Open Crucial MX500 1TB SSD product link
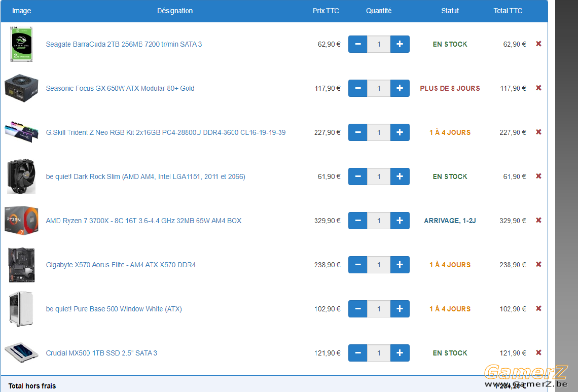578x392 pixels. [101, 353]
